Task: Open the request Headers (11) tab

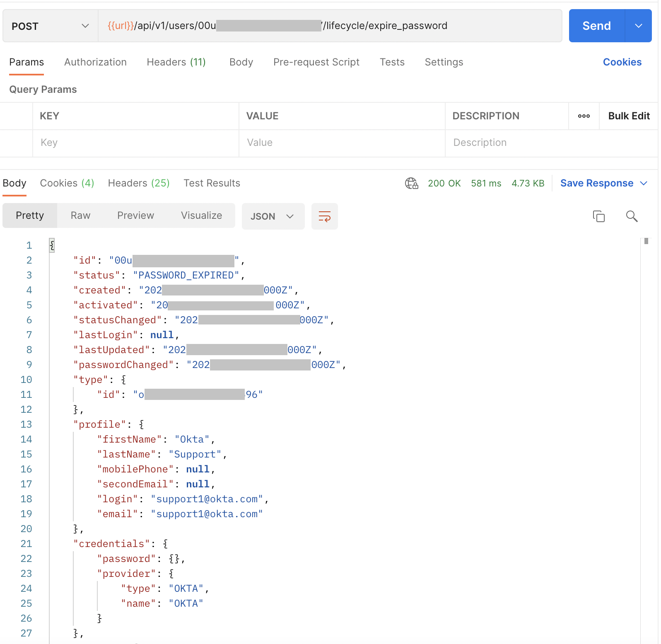Action: [x=176, y=62]
